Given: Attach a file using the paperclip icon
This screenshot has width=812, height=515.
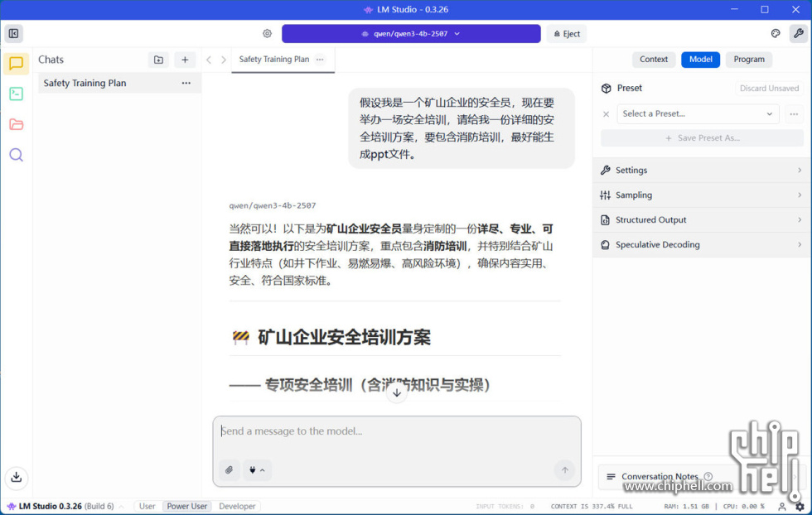Looking at the screenshot, I should click(x=229, y=470).
